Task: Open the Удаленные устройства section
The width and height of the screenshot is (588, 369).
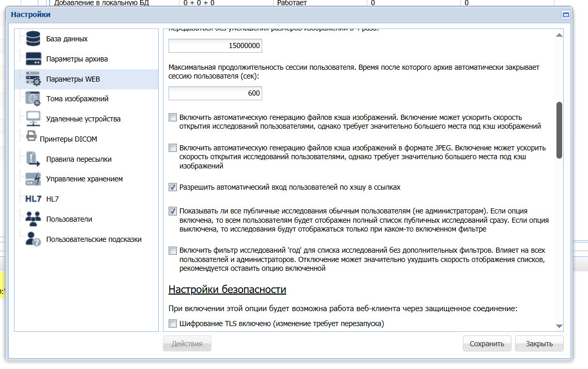Action: tap(83, 119)
